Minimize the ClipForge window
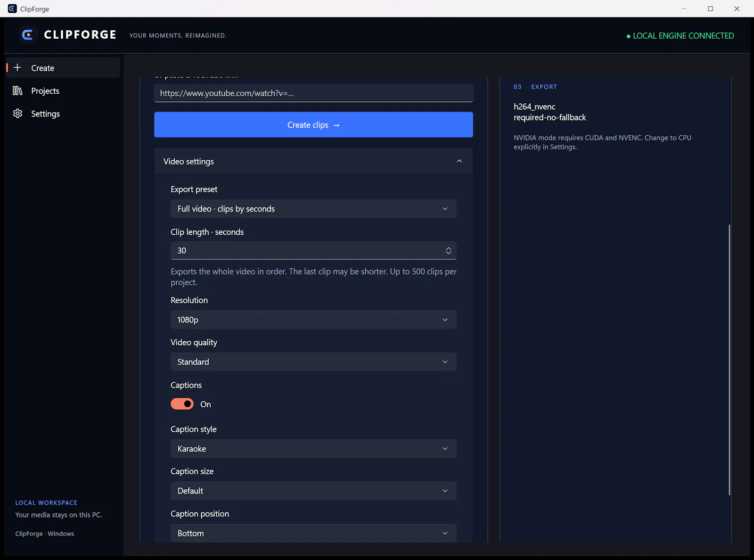Image resolution: width=754 pixels, height=560 pixels. pyautogui.click(x=684, y=8)
